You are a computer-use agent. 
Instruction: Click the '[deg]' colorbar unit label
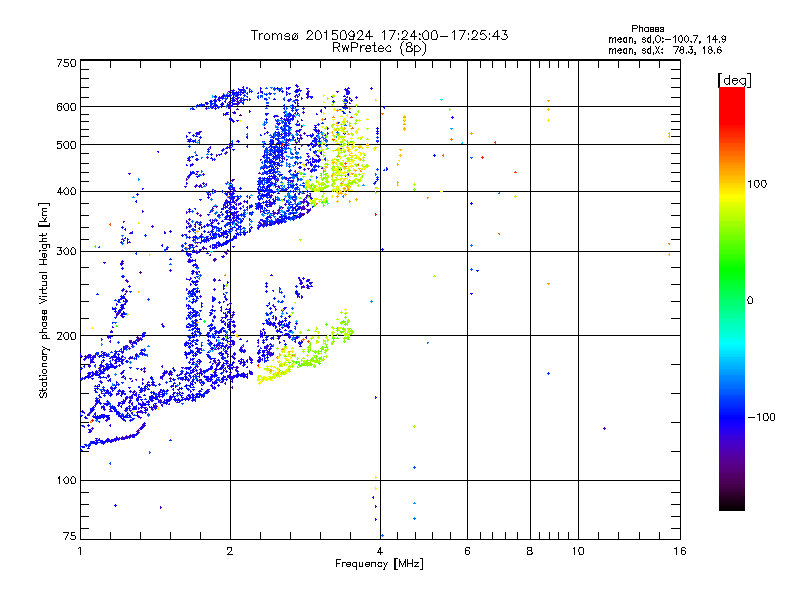tap(734, 80)
